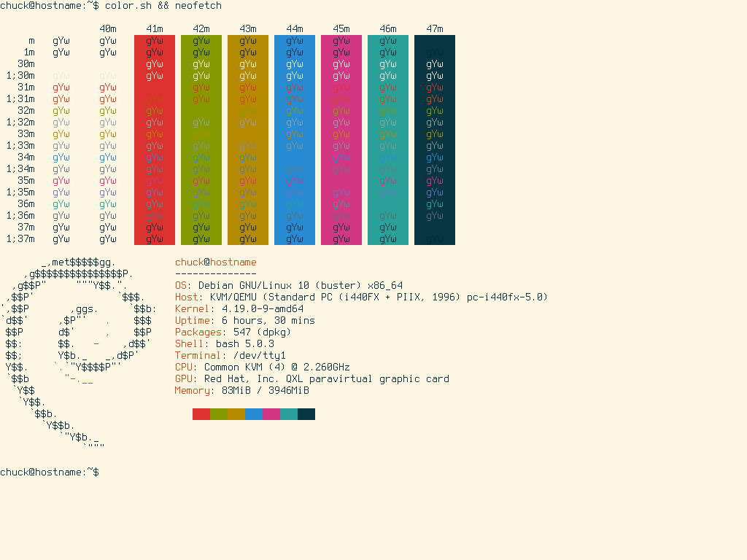The width and height of the screenshot is (747, 560).
Task: Select the "34m" row label
Action: [x=26, y=157]
